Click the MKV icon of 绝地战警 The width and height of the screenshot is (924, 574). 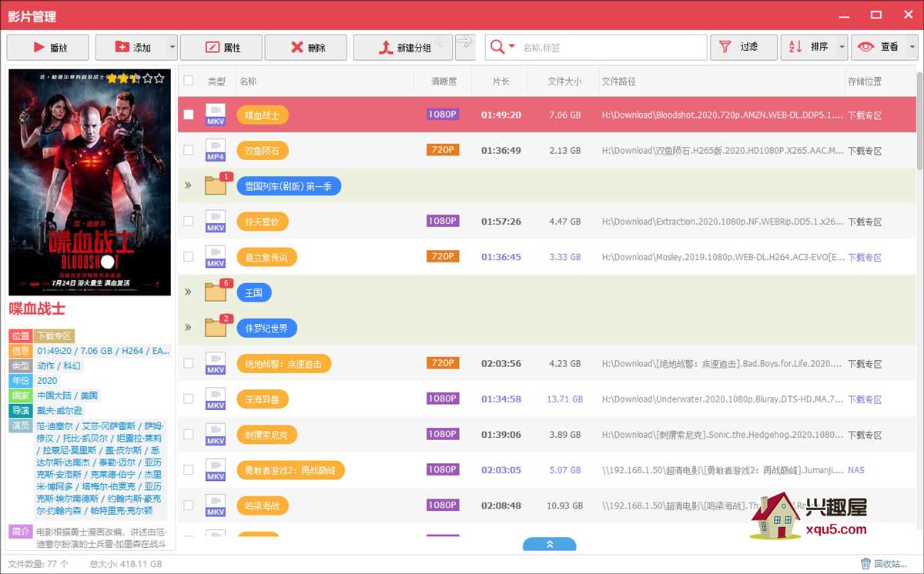[x=216, y=363]
